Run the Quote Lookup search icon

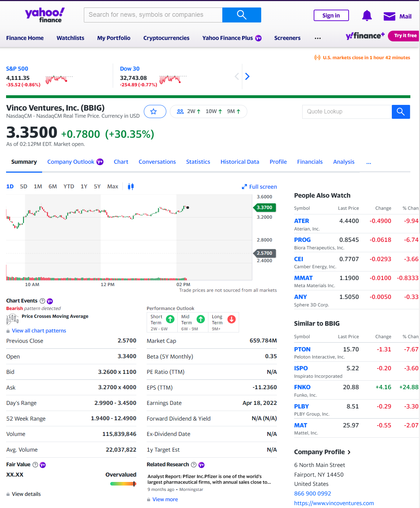point(400,112)
